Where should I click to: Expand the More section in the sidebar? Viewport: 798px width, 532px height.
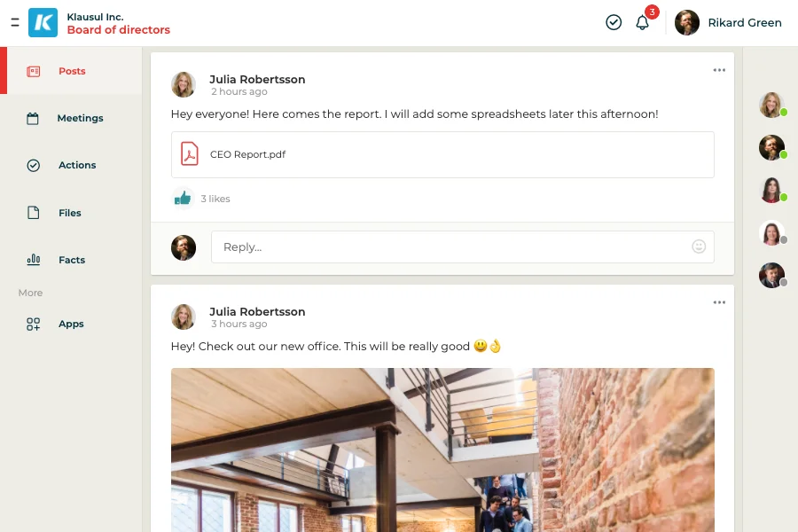30,293
